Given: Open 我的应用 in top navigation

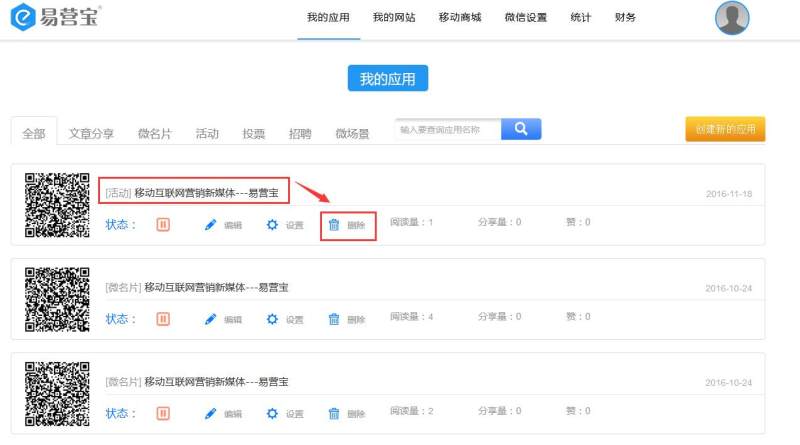Looking at the screenshot, I should coord(328,17).
